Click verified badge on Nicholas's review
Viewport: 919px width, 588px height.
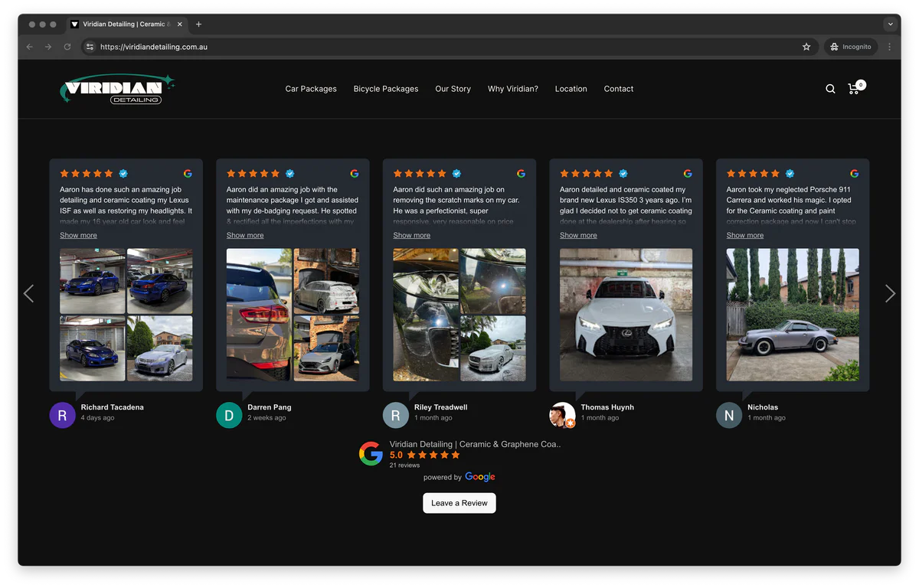click(790, 174)
